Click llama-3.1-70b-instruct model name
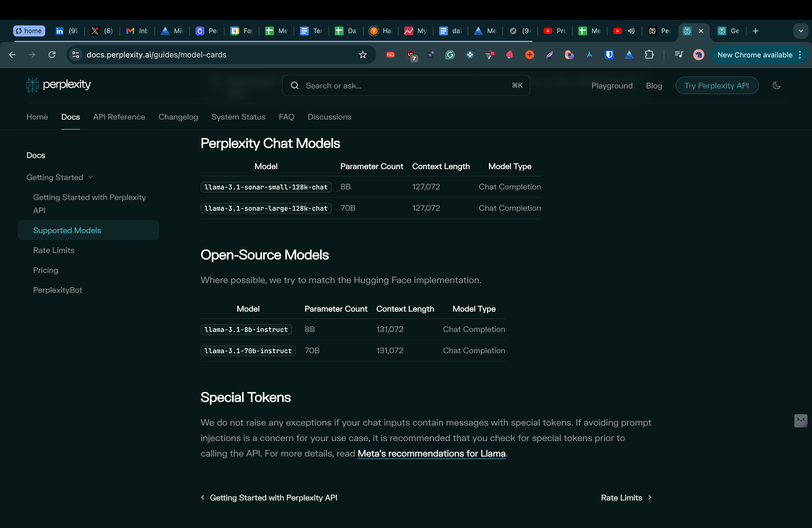The height and width of the screenshot is (528, 812). tap(248, 351)
